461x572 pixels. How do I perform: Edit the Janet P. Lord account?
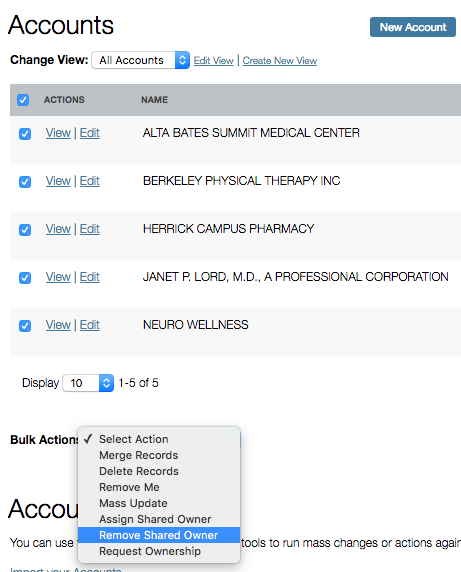pyautogui.click(x=90, y=277)
